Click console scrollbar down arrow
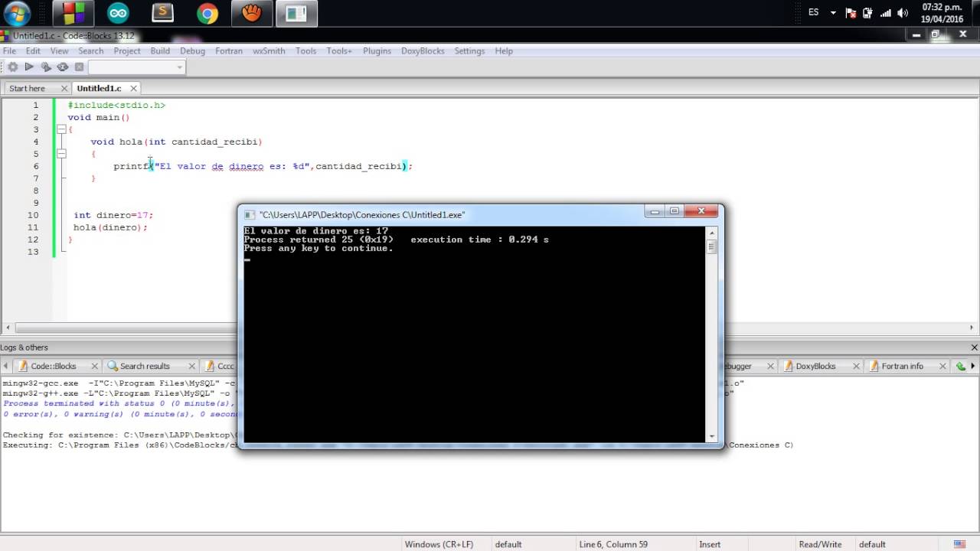 pyautogui.click(x=712, y=436)
